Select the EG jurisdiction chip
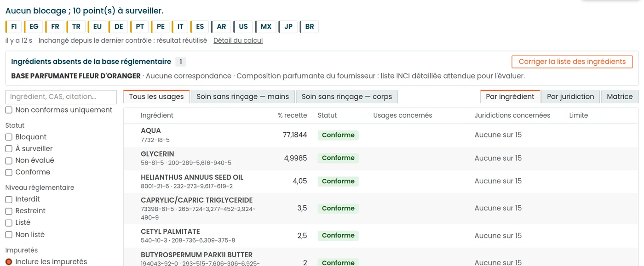 click(34, 27)
